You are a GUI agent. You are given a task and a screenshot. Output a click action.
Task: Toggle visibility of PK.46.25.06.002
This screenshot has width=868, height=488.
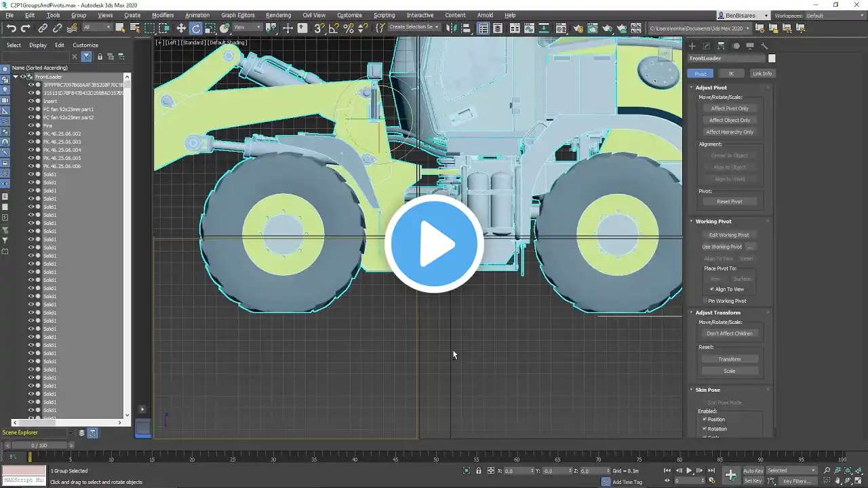(31, 134)
